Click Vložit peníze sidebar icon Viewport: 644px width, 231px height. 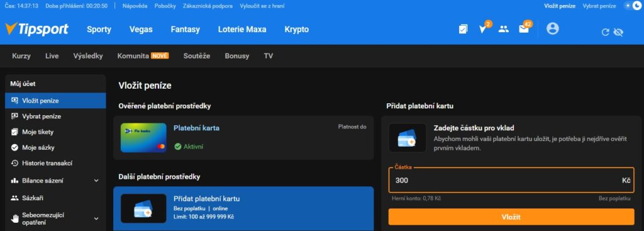point(15,100)
